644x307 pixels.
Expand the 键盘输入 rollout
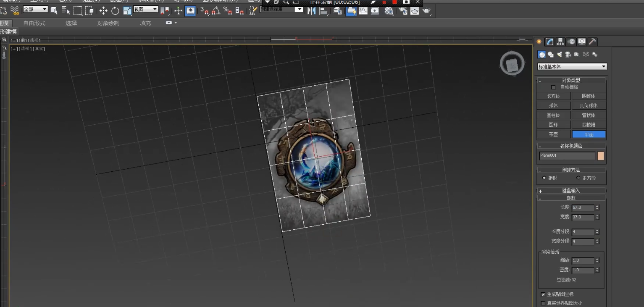point(571,191)
